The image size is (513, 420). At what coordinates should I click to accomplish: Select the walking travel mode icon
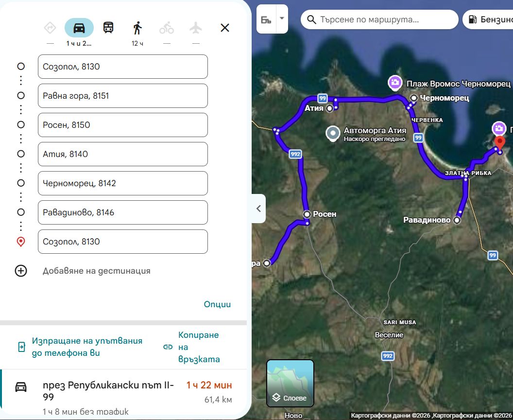pos(137,28)
